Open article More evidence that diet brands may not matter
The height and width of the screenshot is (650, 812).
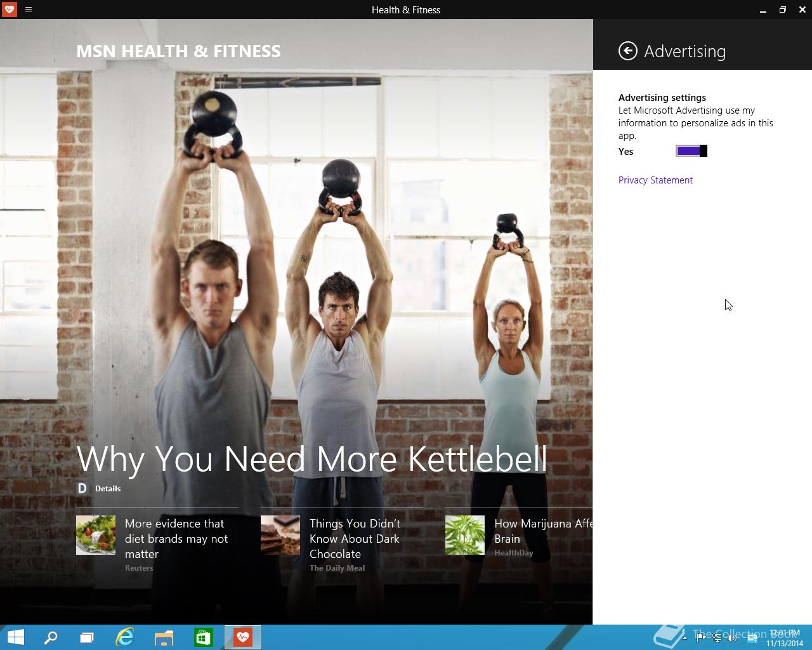click(176, 538)
